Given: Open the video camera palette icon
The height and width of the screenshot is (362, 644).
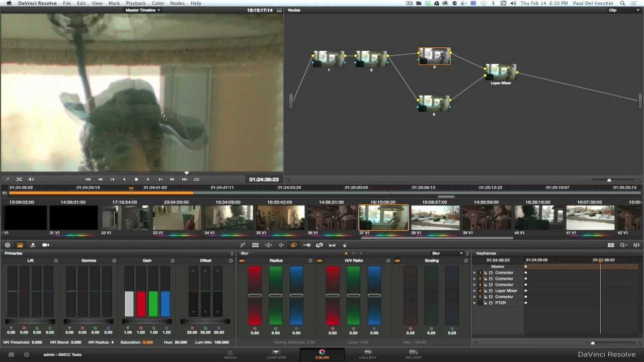Looking at the screenshot, I should 46,245.
